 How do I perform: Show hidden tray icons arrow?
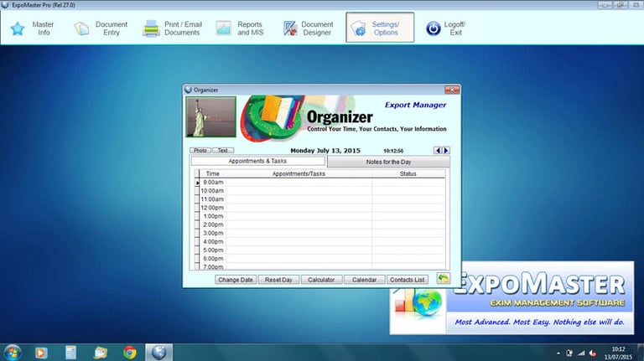point(558,353)
